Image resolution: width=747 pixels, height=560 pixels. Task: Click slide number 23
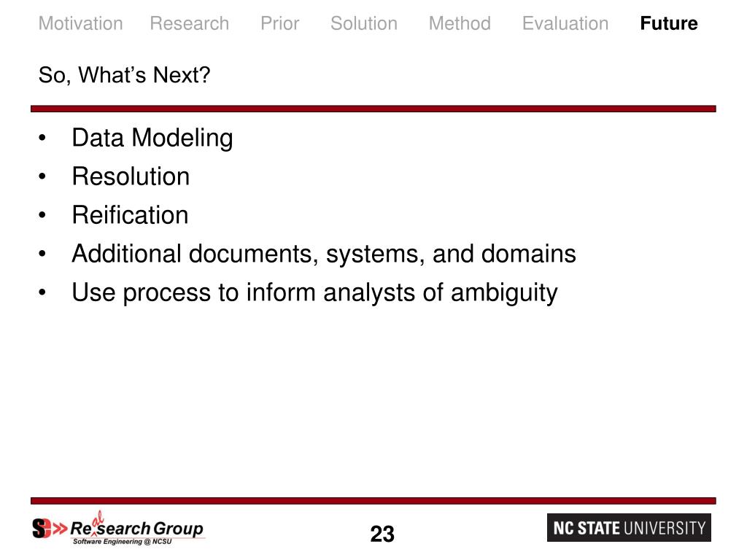coord(382,534)
